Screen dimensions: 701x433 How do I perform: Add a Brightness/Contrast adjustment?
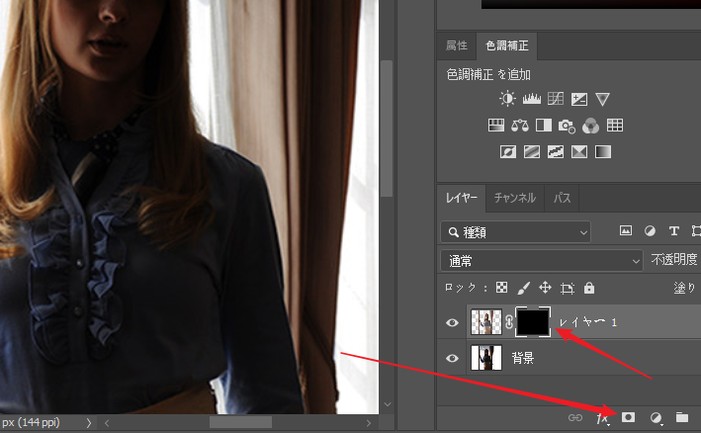(x=507, y=99)
